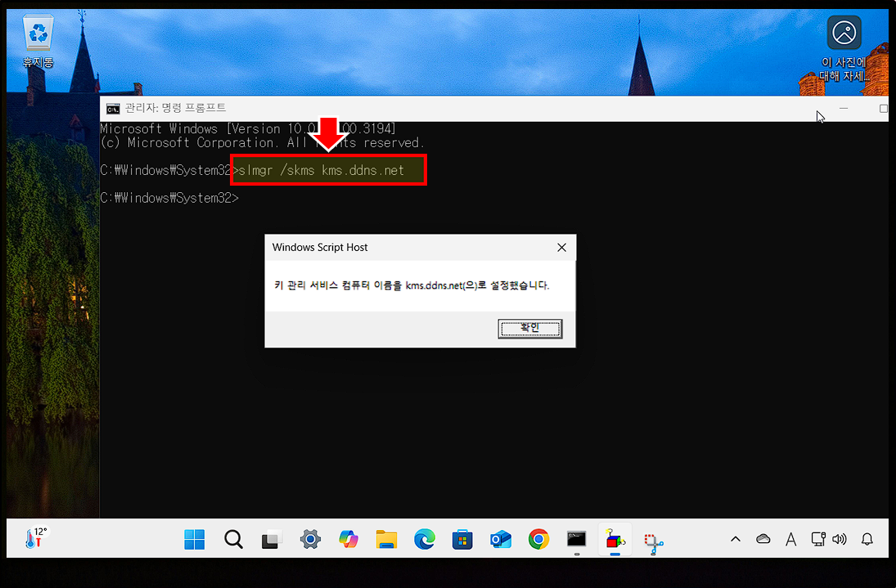Open Outlook from the taskbar

pos(500,539)
